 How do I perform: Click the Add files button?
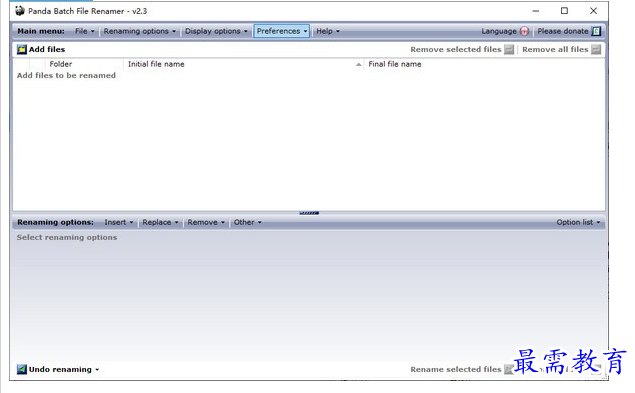click(41, 49)
